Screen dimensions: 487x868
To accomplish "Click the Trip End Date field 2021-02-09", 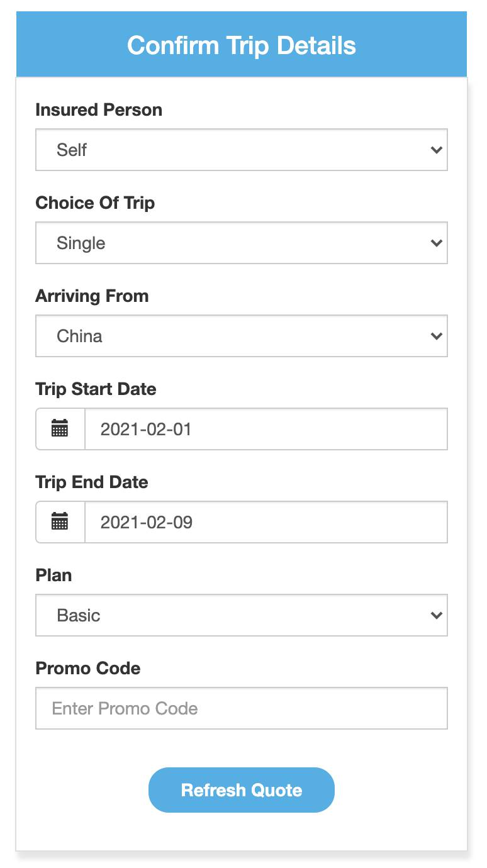I will point(266,522).
